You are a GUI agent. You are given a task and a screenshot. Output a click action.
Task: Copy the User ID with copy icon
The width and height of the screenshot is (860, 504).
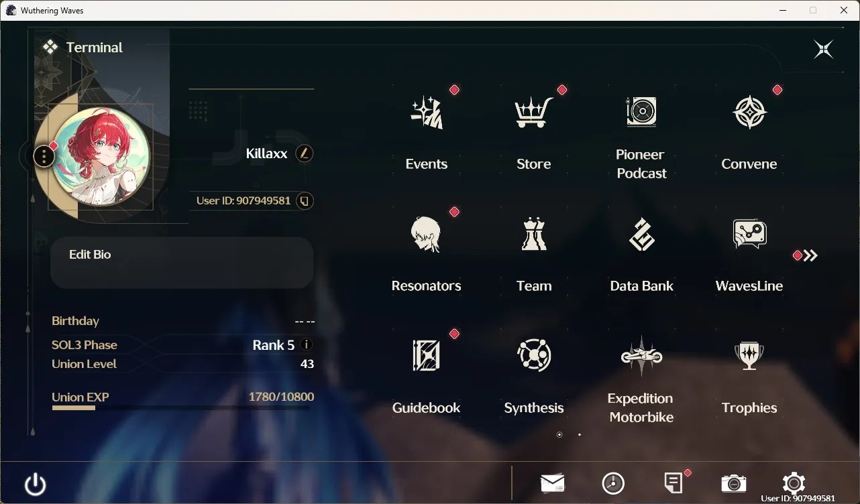(305, 201)
